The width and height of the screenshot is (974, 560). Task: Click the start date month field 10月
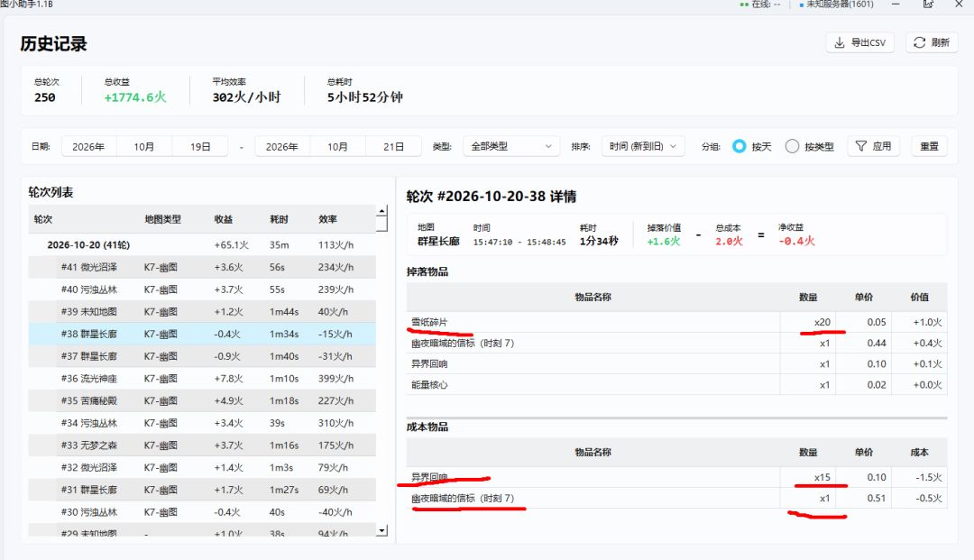pos(144,146)
